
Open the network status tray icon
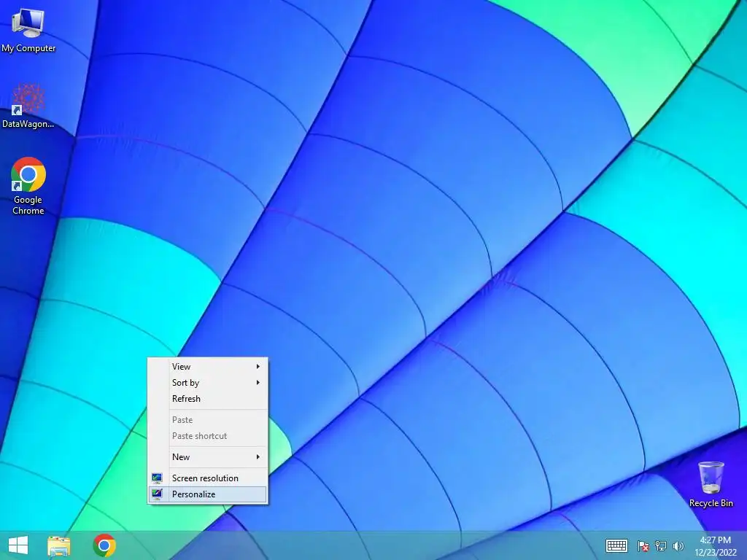tap(661, 545)
